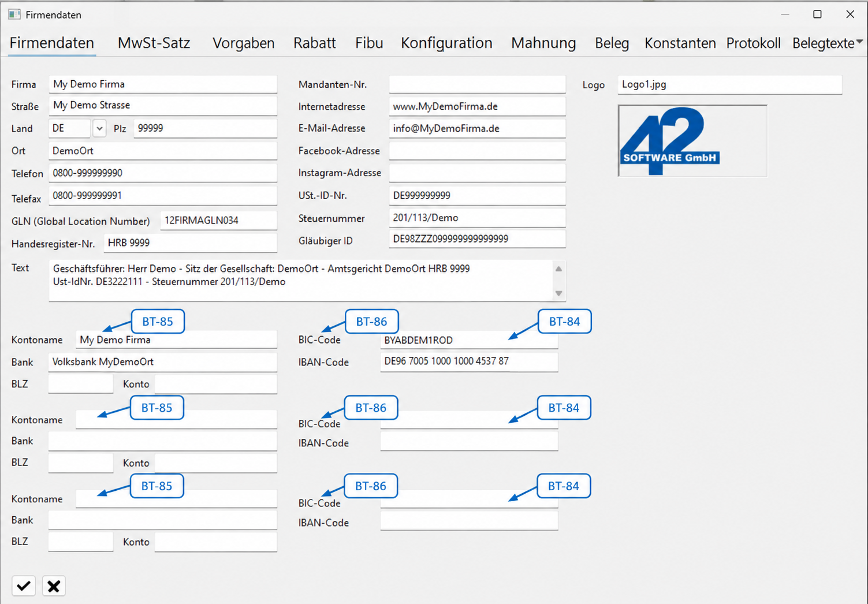The height and width of the screenshot is (604, 868).
Task: Select the Mahnung tab
Action: tap(543, 43)
